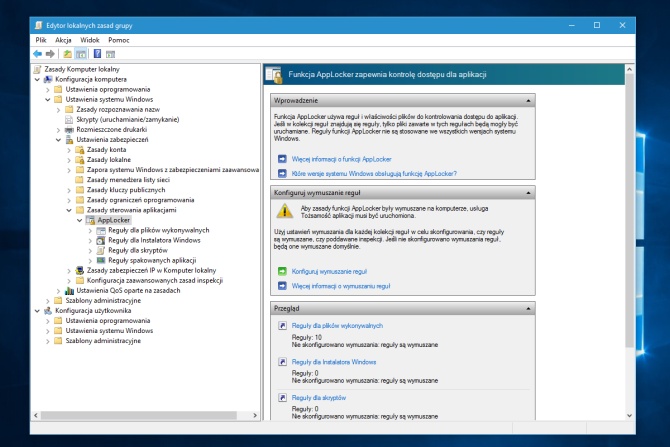
Task: Open the Widok menu
Action: coord(90,39)
